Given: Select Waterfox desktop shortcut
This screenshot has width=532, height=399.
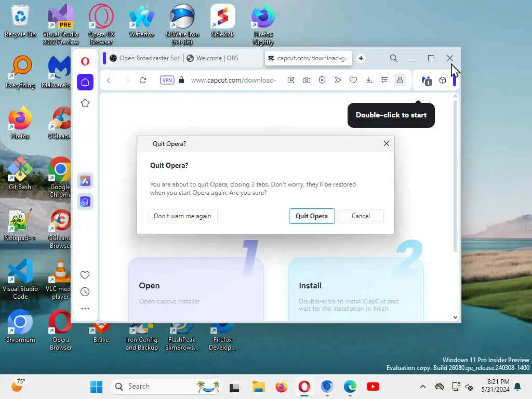Looking at the screenshot, I should click(x=141, y=21).
